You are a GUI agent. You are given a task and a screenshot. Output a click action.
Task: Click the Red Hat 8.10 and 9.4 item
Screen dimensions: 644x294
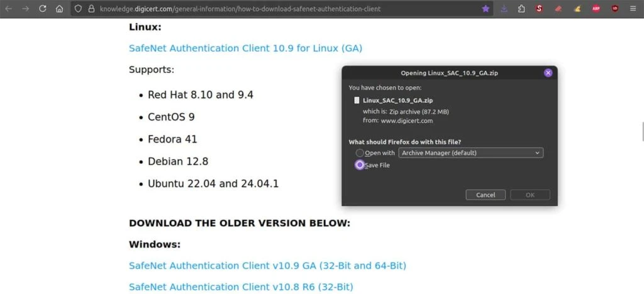201,95
